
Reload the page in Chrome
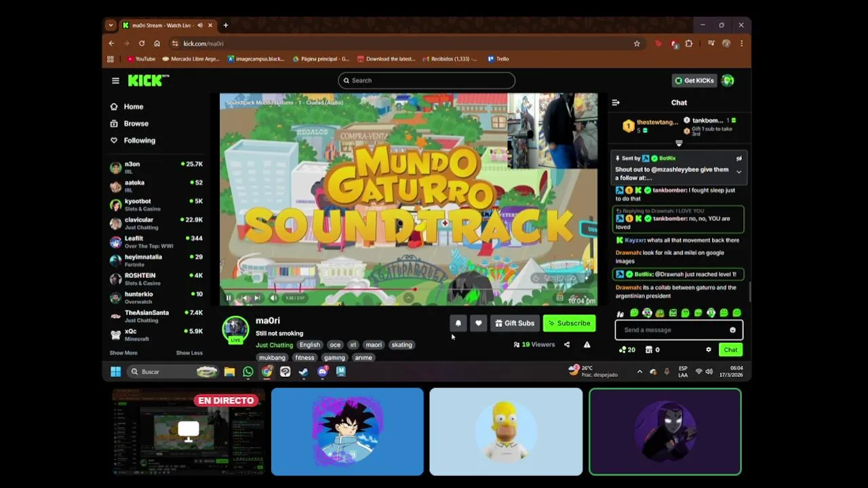pos(142,43)
